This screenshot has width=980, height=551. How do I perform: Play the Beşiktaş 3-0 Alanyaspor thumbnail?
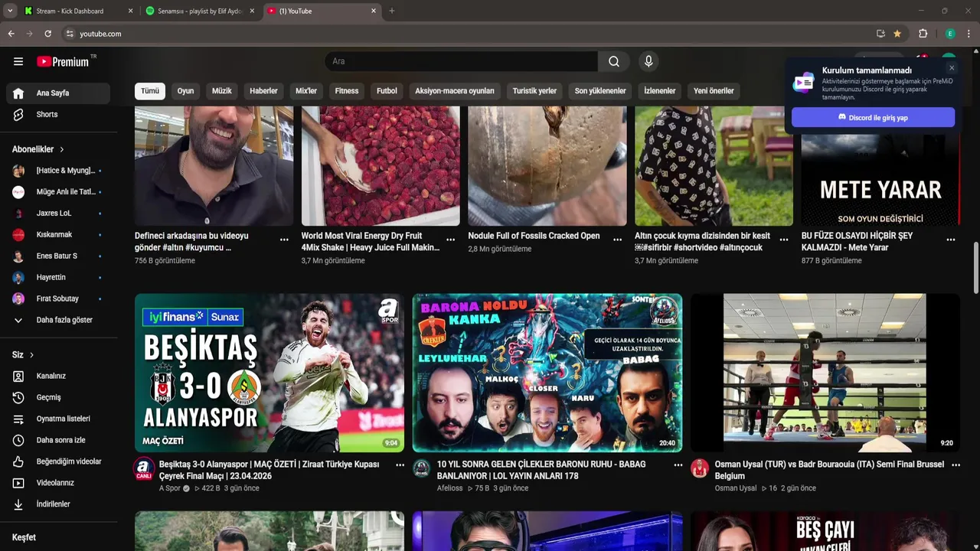click(x=269, y=373)
